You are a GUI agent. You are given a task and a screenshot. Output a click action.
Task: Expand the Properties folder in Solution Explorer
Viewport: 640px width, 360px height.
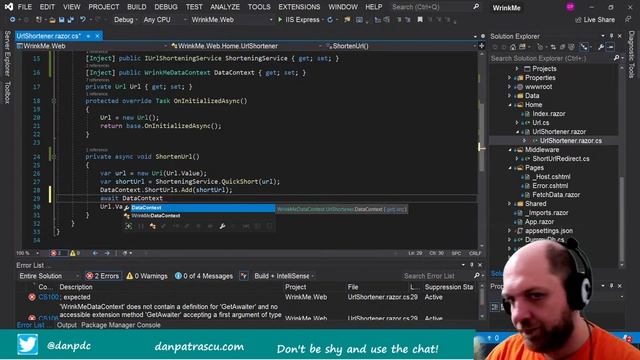[x=509, y=78]
